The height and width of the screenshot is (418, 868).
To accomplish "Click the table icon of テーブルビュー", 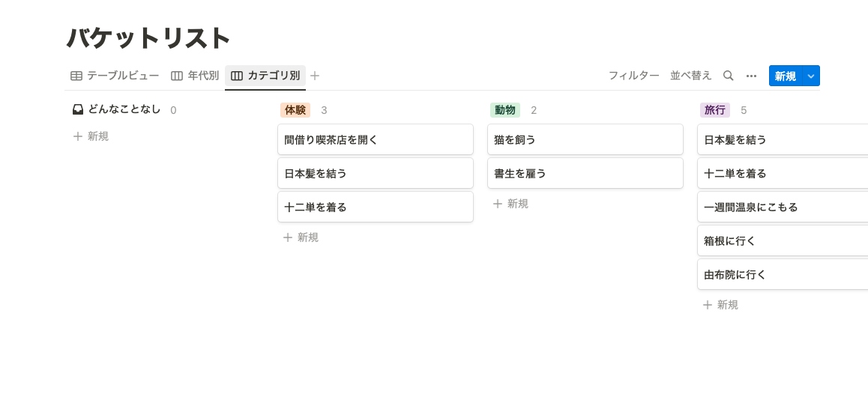I will (76, 76).
